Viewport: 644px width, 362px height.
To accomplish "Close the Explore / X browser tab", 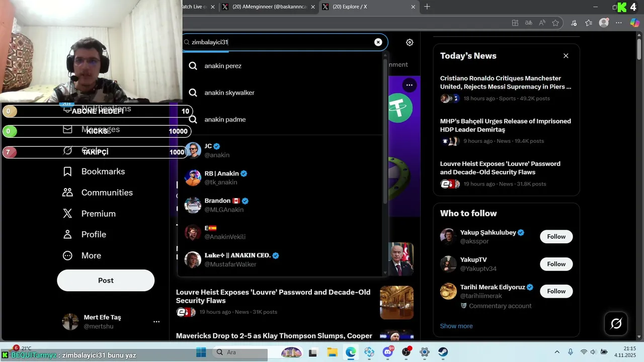I will click(413, 7).
